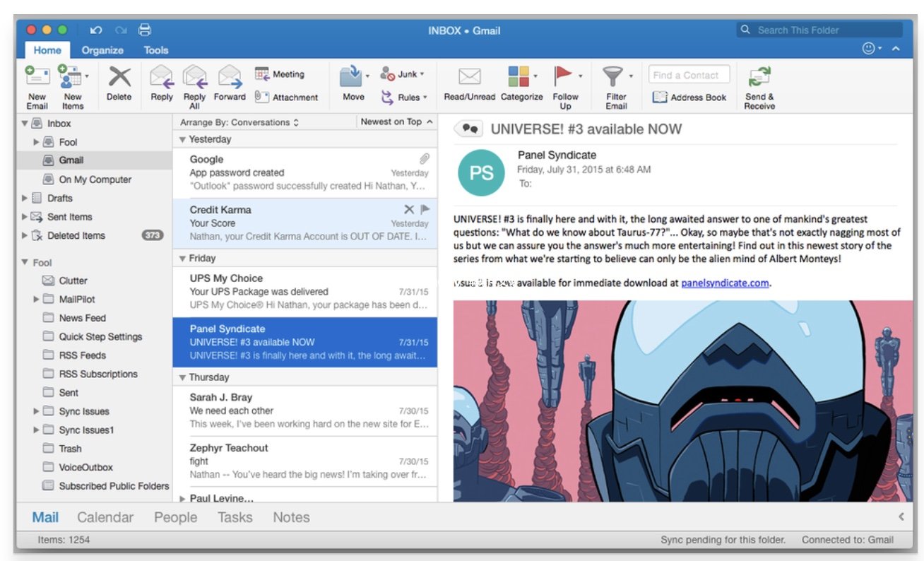
Task: Go to Calendar view
Action: click(x=105, y=517)
